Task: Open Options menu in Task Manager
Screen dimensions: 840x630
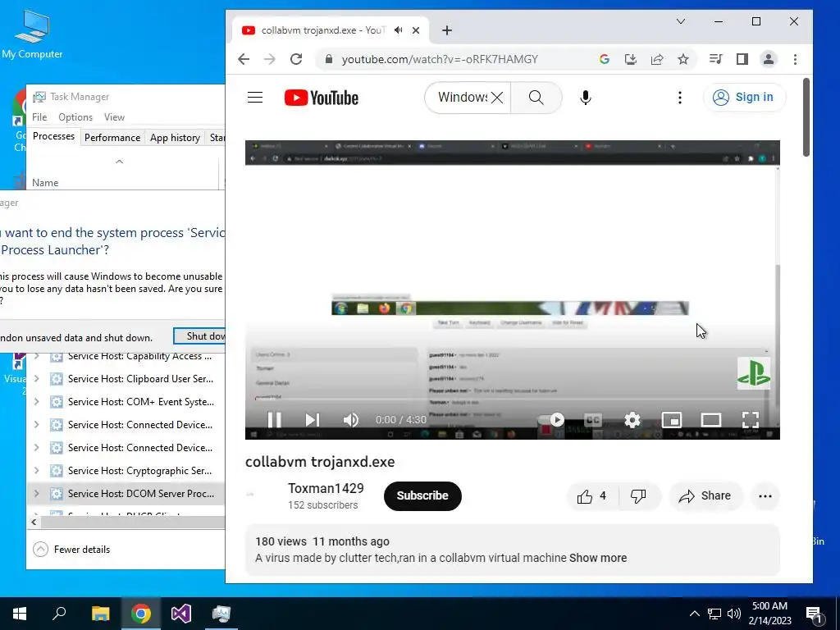Action: tap(75, 116)
